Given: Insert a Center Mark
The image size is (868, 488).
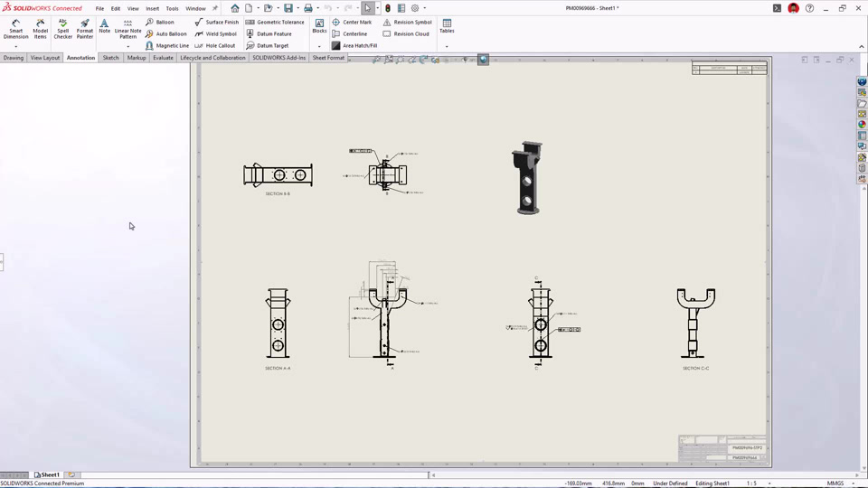Looking at the screenshot, I should tap(352, 22).
